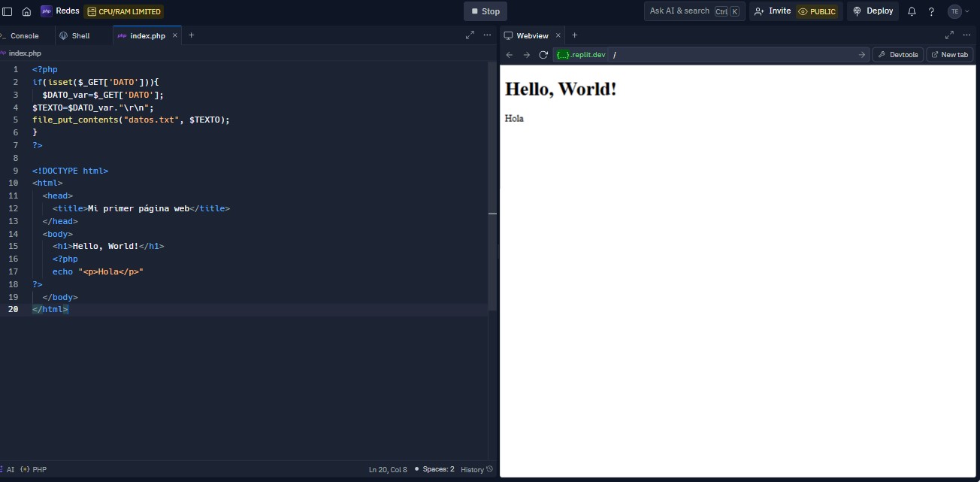Open the preview in a New tab
The height and width of the screenshot is (482, 980).
point(949,55)
